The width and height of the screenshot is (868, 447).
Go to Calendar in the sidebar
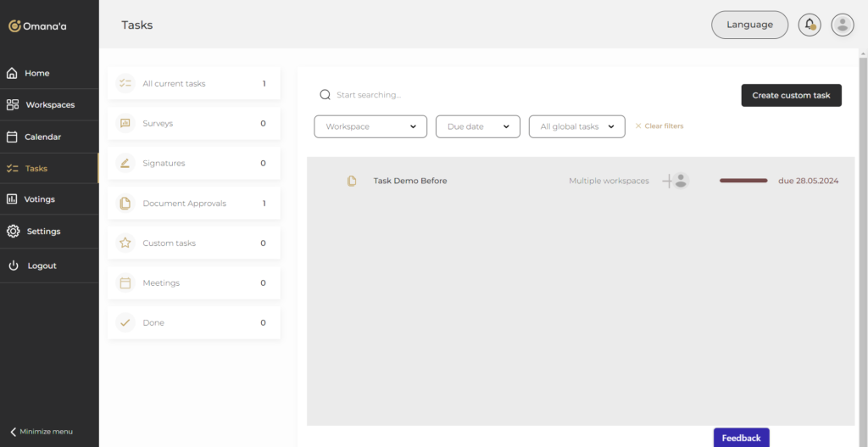42,137
